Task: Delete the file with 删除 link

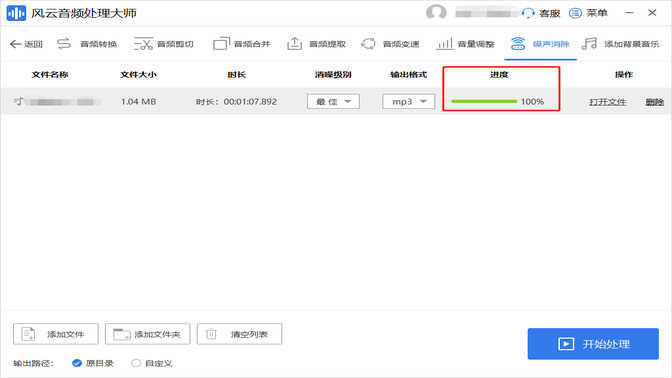Action: point(654,102)
